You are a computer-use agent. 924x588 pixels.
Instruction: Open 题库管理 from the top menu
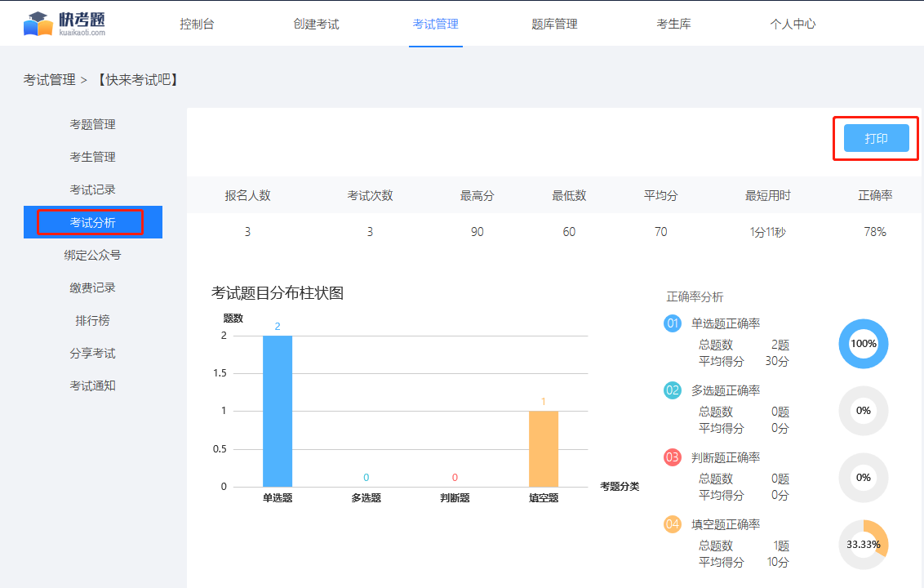pos(554,24)
